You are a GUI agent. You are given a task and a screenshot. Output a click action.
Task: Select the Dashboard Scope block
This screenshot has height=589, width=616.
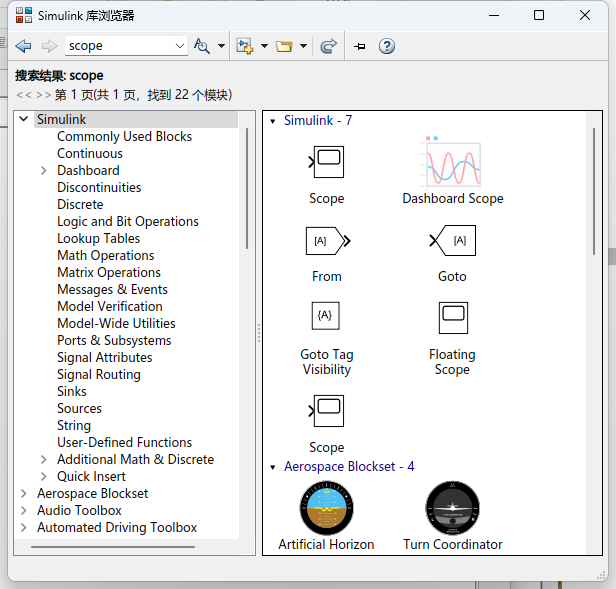(x=453, y=162)
